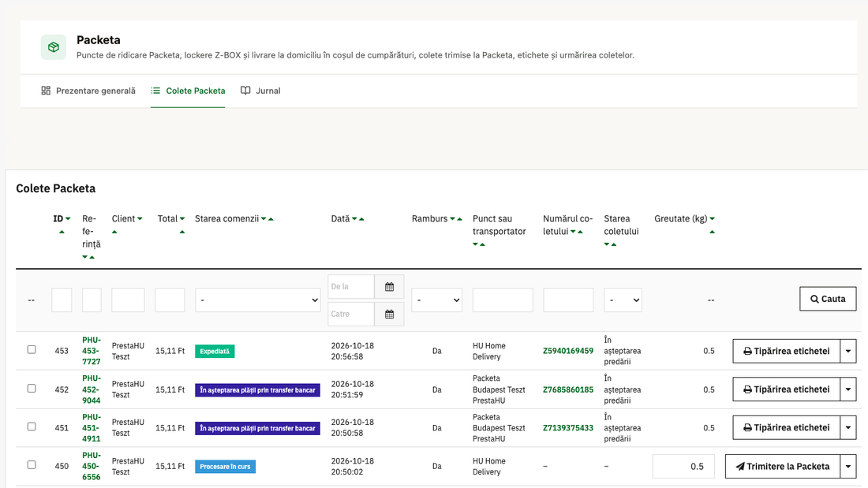Focus the ID filter input field

pos(62,300)
